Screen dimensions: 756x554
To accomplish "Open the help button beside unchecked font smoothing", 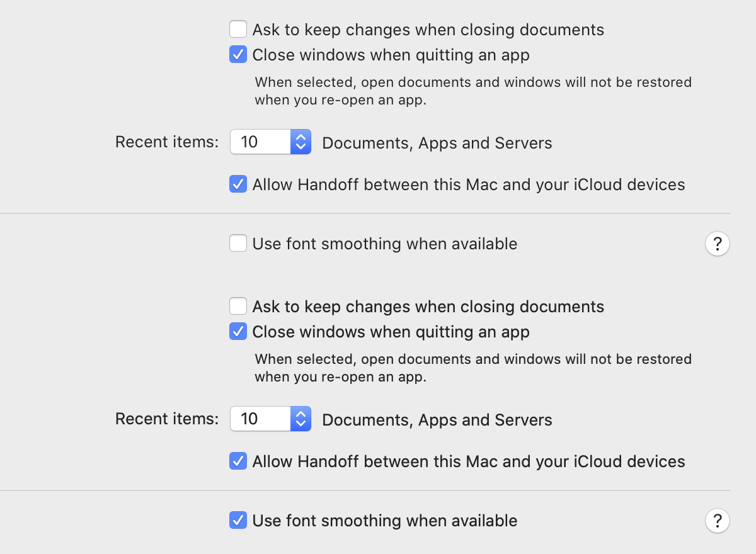I will click(717, 244).
